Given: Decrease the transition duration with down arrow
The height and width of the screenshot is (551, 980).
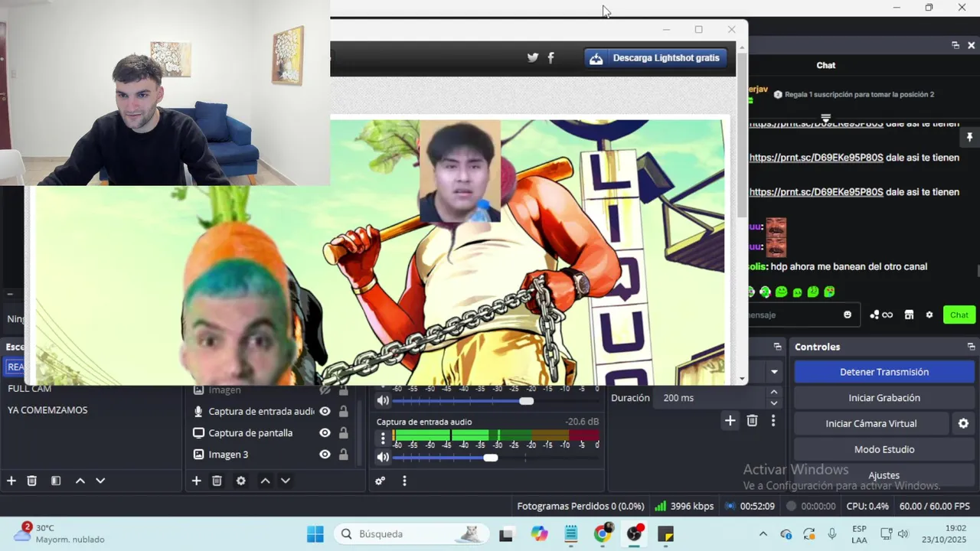Looking at the screenshot, I should point(774,403).
